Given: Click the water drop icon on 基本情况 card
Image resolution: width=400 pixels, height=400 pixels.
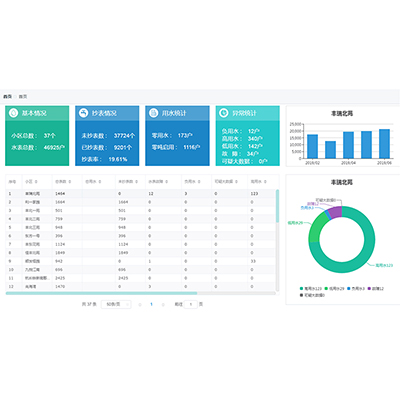Looking at the screenshot, I should tap(13, 113).
